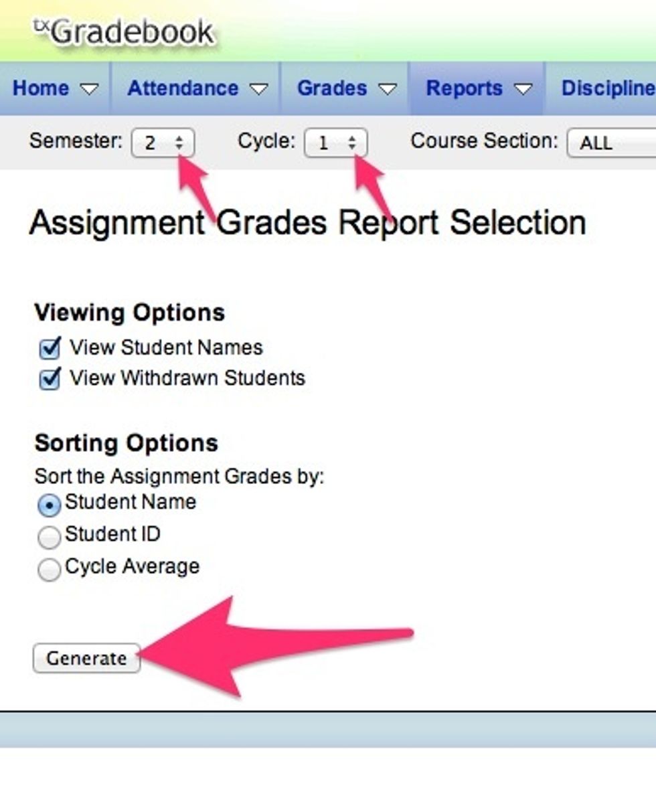Viewport: 656px width, 812px height.
Task: Click the Attendance menu arrow icon
Action: (x=258, y=89)
